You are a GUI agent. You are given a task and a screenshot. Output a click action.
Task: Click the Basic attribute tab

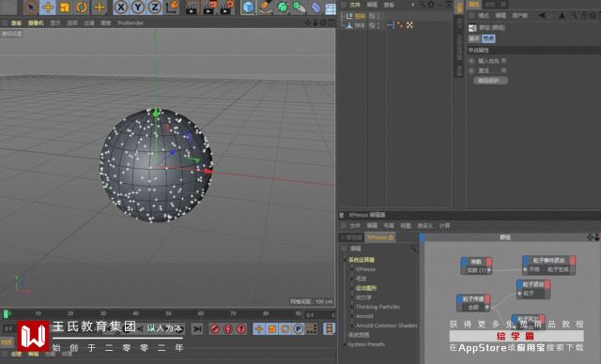coord(474,38)
